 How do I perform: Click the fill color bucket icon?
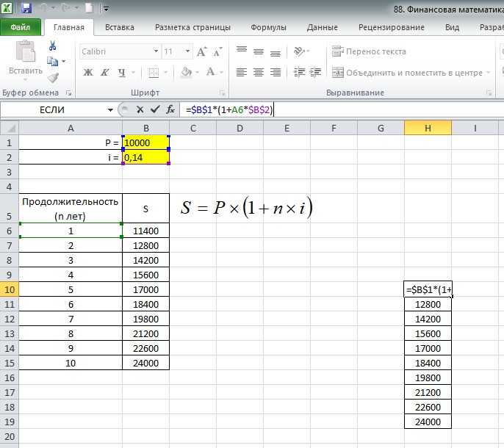(186, 72)
